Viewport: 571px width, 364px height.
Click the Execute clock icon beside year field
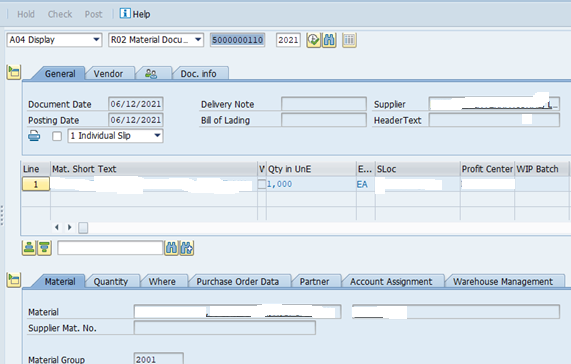click(x=313, y=40)
